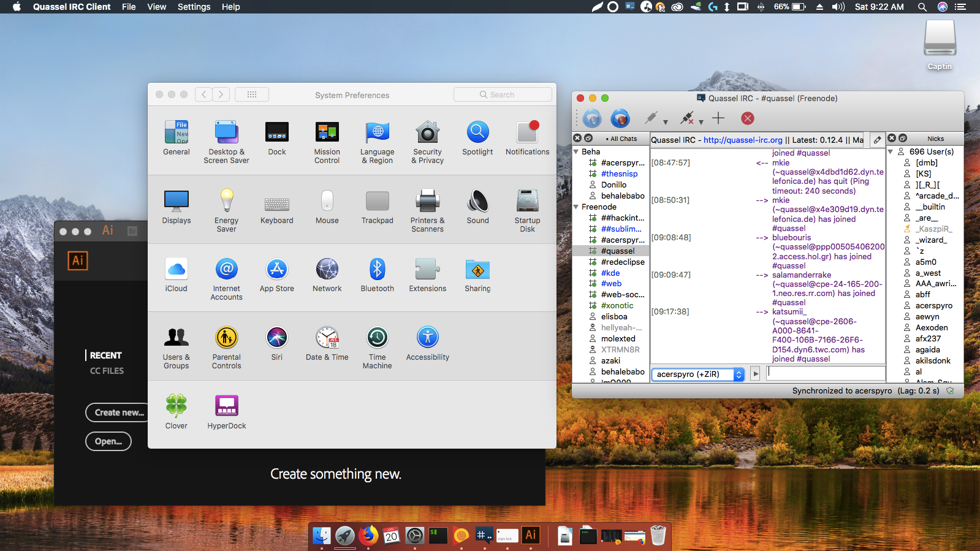Open the dropdown arrow beside the Part Channel icon

click(x=701, y=122)
